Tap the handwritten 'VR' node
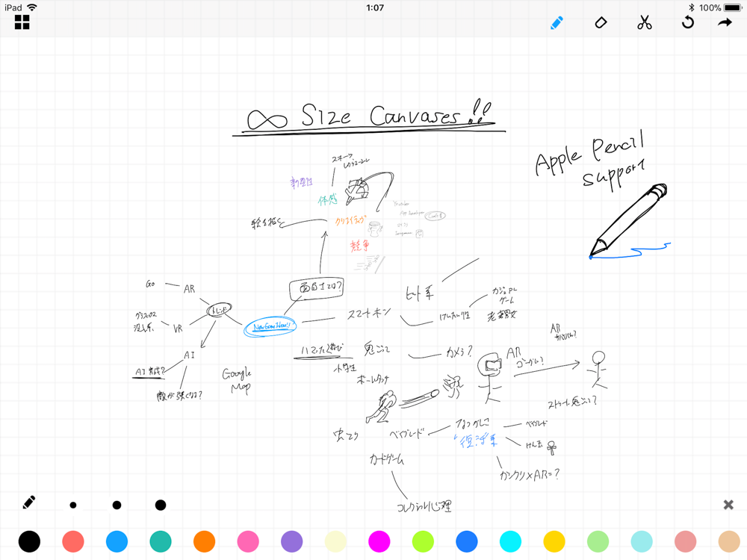The height and width of the screenshot is (560, 747). tap(178, 329)
